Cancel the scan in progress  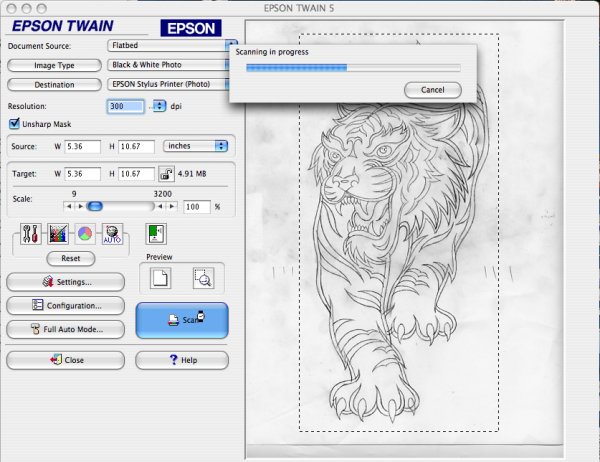tap(433, 90)
